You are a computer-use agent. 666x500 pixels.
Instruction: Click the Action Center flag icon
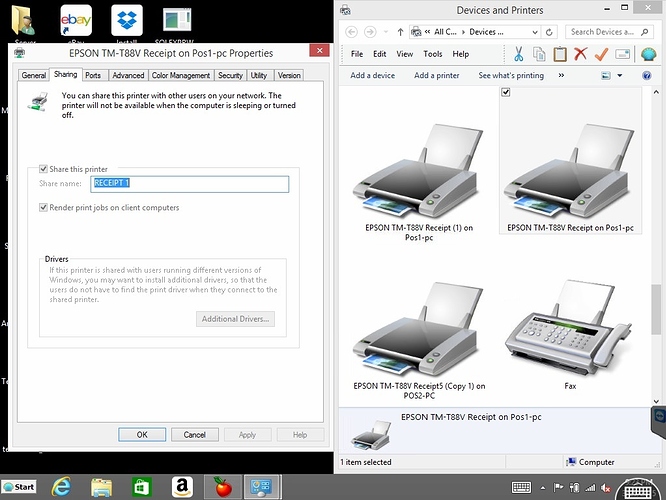click(x=558, y=488)
